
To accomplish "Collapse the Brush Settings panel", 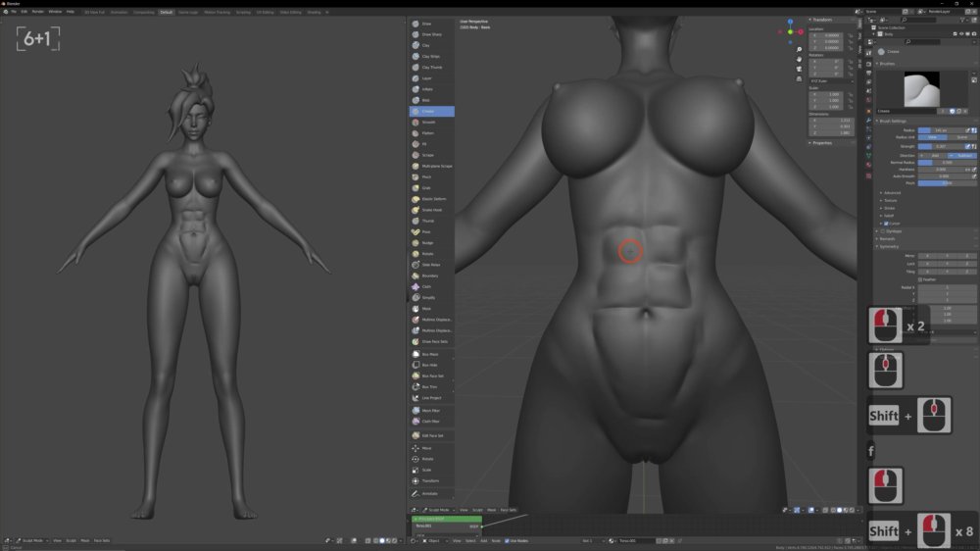I will [x=892, y=121].
